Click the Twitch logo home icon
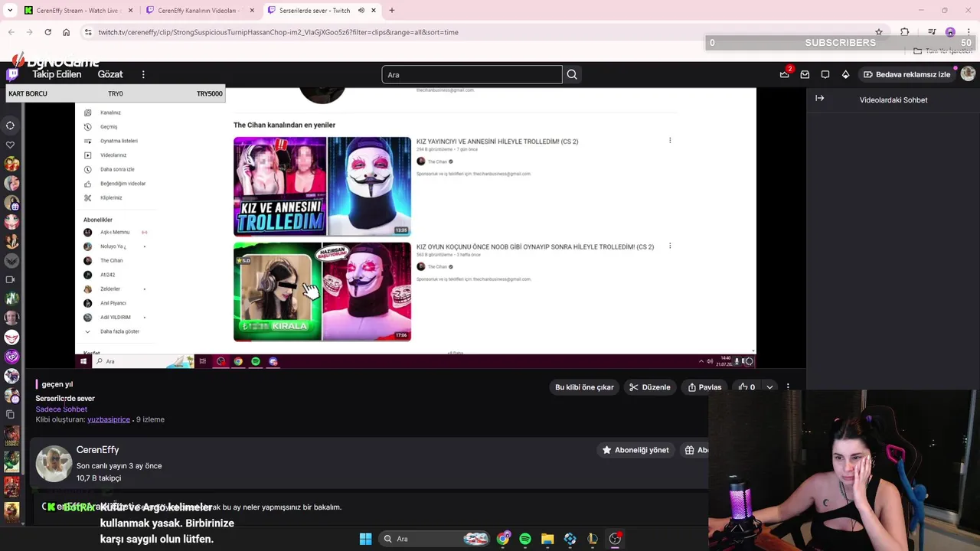Screen dimensions: 980x551 (x=12, y=74)
